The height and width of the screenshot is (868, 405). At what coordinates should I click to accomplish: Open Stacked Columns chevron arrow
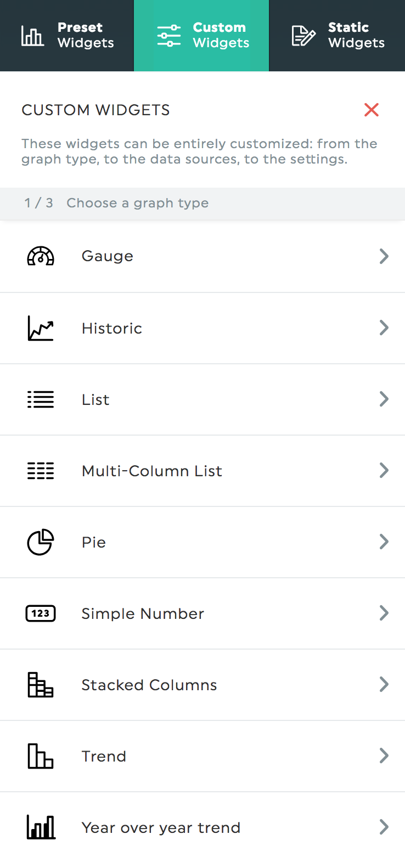click(x=384, y=684)
